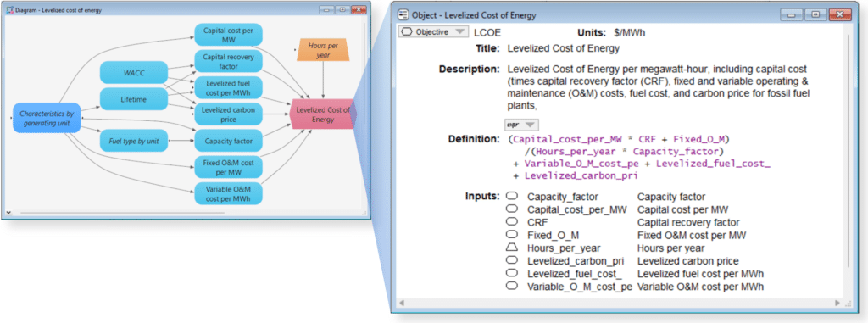This screenshot has height=323, width=868.
Task: Select the Lifetime node in diagram
Action: coord(133,98)
